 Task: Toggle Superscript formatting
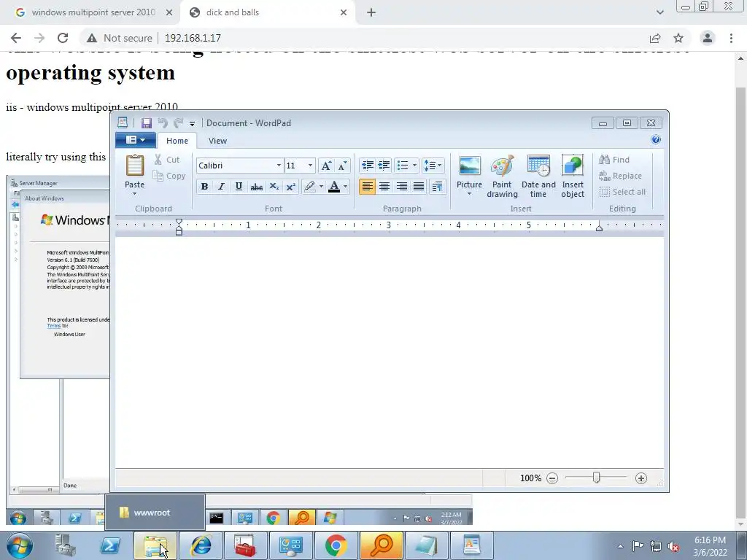click(290, 187)
